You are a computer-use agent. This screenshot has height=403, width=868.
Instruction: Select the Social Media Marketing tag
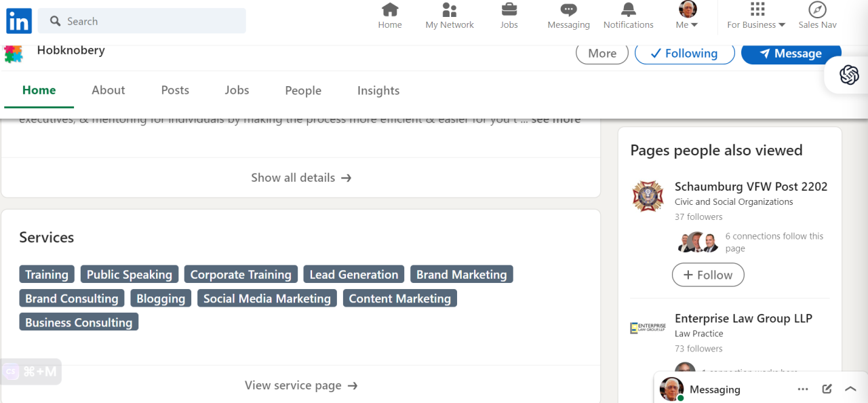[x=267, y=299]
